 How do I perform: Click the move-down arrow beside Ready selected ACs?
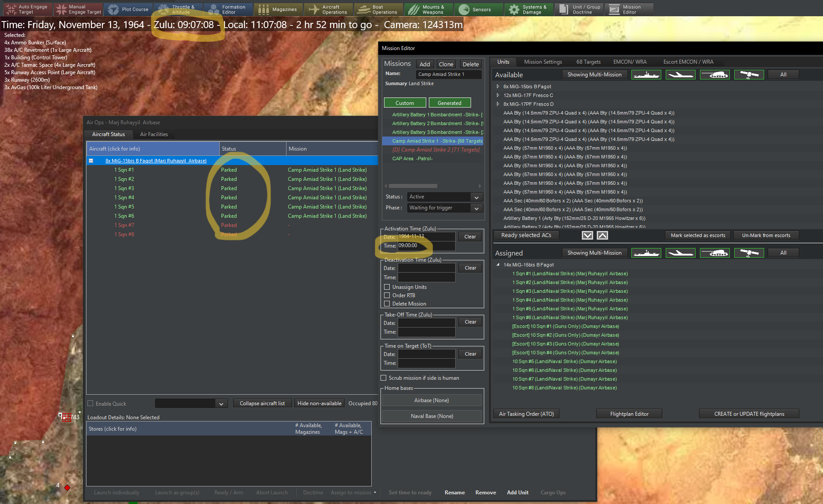click(587, 235)
